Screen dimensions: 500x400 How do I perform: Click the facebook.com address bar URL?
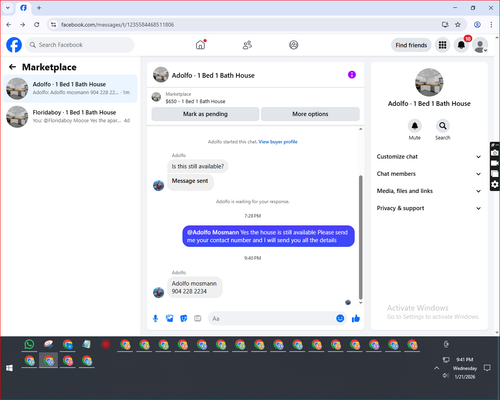(117, 25)
